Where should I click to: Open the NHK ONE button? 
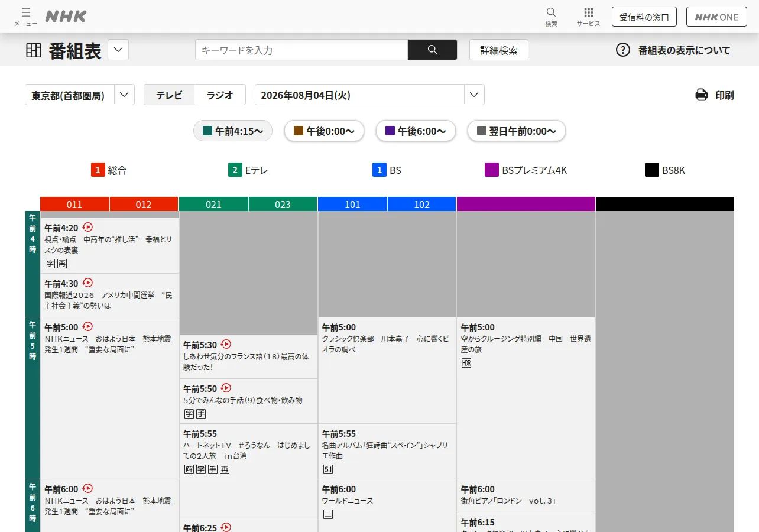(x=716, y=17)
